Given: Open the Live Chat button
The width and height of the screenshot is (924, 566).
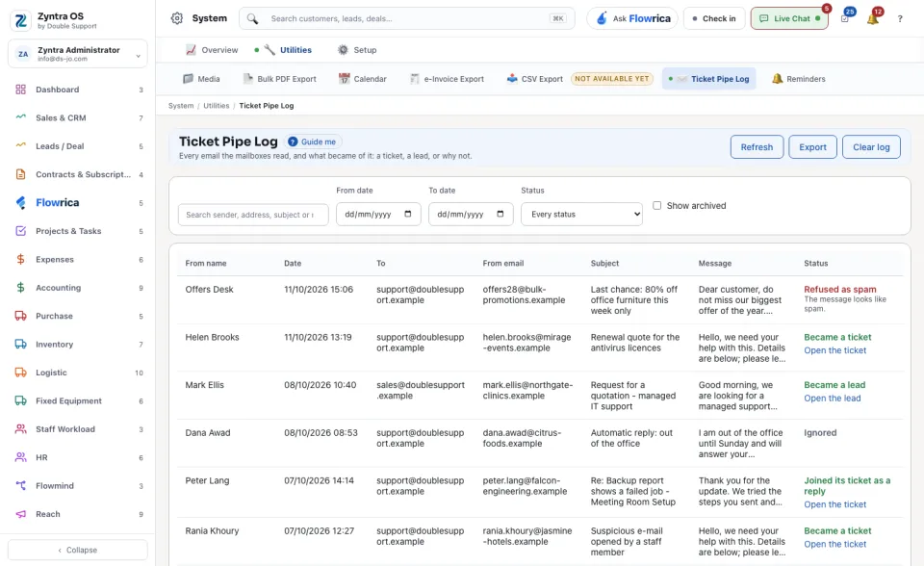Looking at the screenshot, I should point(789,19).
